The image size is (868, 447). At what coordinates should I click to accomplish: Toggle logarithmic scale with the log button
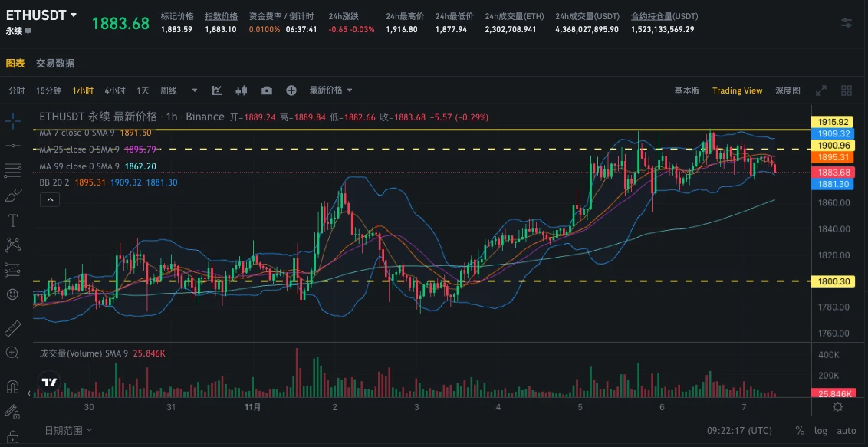point(820,430)
